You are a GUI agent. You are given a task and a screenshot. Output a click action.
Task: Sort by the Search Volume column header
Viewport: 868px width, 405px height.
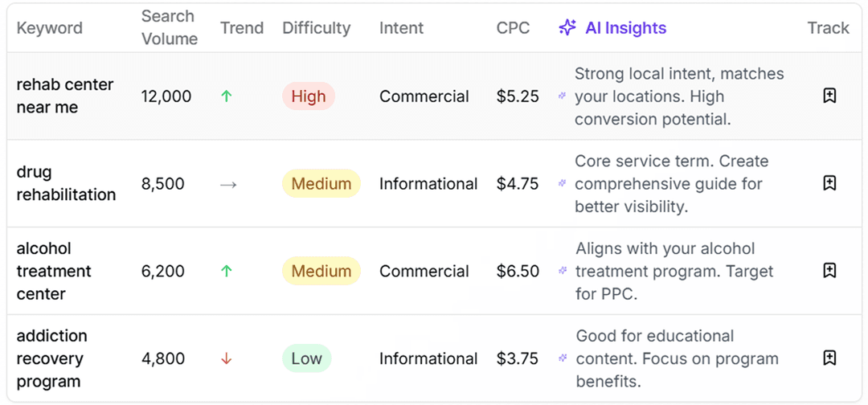[x=169, y=28]
